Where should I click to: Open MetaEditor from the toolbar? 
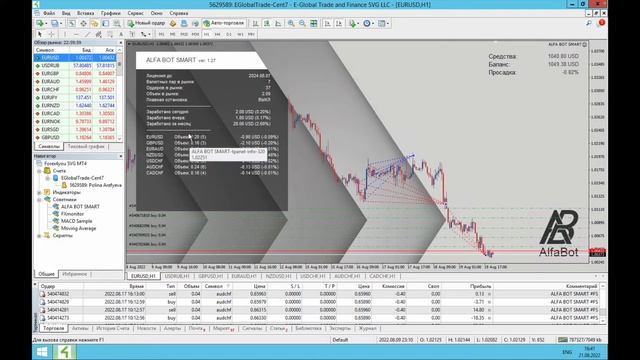[x=173, y=23]
